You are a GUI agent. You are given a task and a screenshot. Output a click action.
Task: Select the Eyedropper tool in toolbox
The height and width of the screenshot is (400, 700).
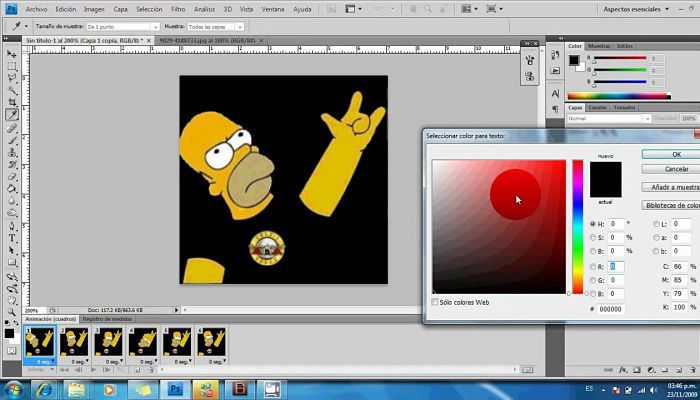tap(12, 115)
